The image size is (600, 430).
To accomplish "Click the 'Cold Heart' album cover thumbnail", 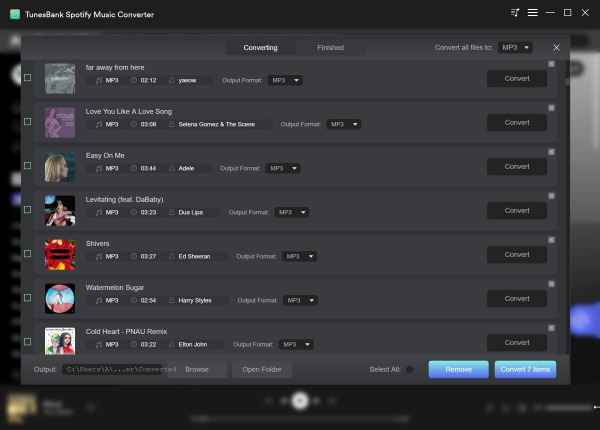I will 60,341.
